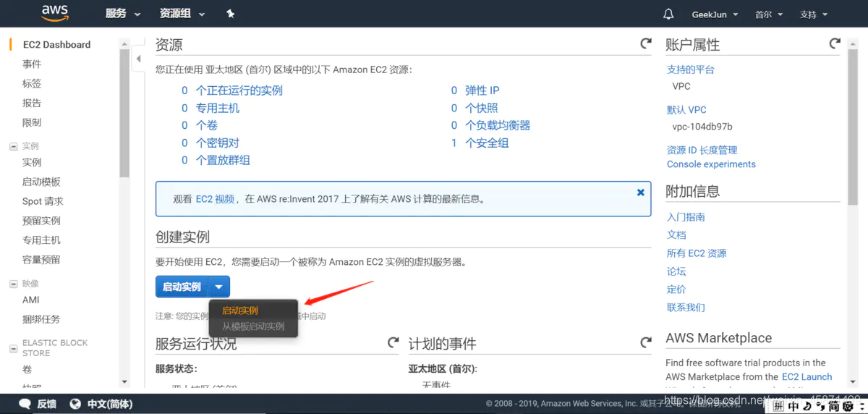The width and height of the screenshot is (868, 414).
Task: Open AMI in the sidebar
Action: [x=31, y=300]
